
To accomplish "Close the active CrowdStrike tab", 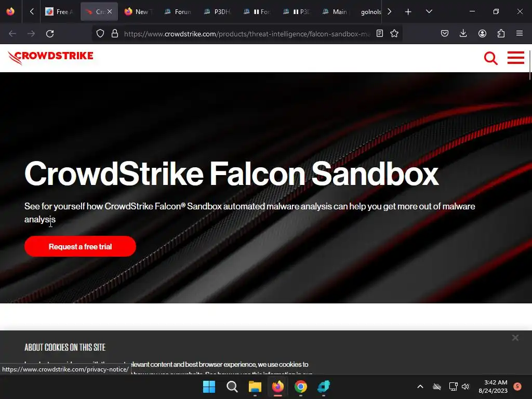I will (x=110, y=11).
